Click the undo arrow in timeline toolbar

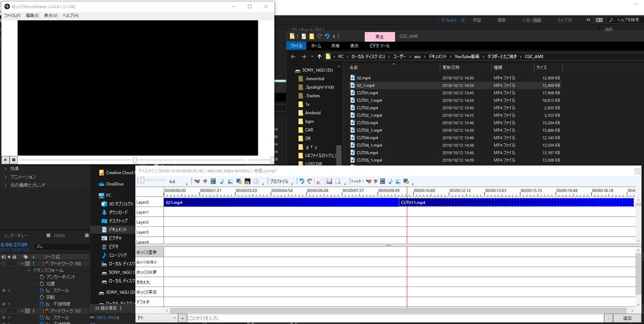302,181
